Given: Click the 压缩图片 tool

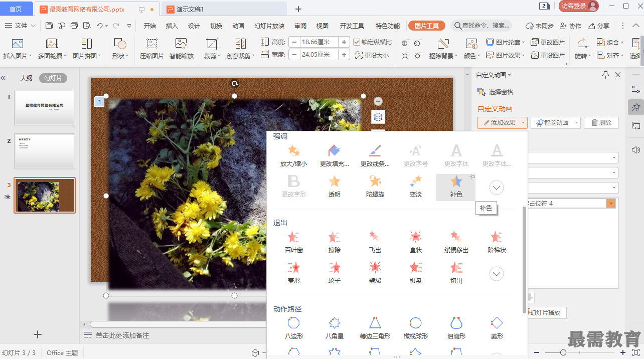Looking at the screenshot, I should (151, 49).
